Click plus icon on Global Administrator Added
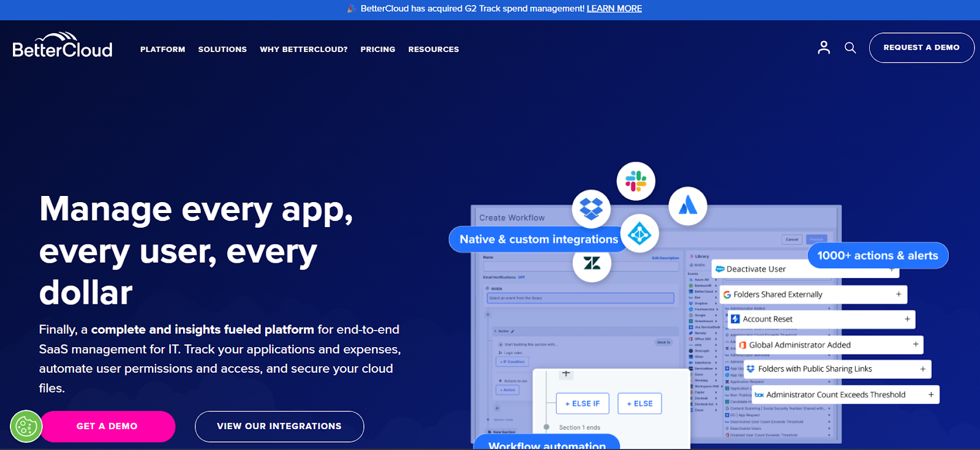The height and width of the screenshot is (450, 980). (x=916, y=345)
